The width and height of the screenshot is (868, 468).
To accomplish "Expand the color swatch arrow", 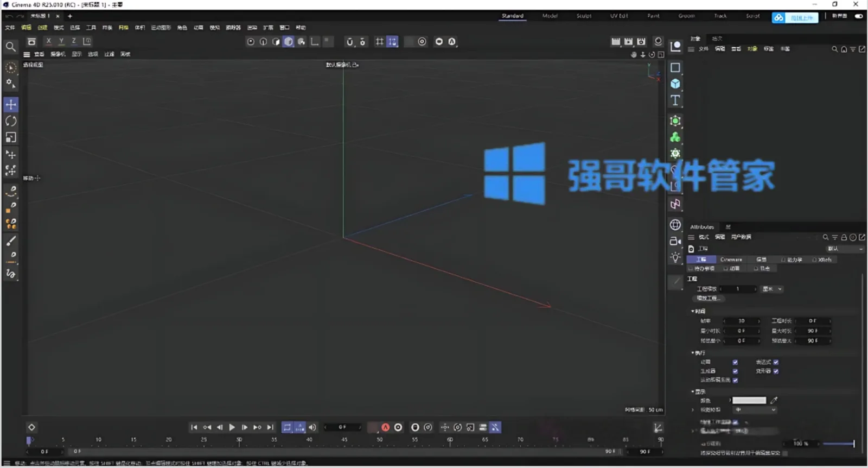I will tap(730, 400).
